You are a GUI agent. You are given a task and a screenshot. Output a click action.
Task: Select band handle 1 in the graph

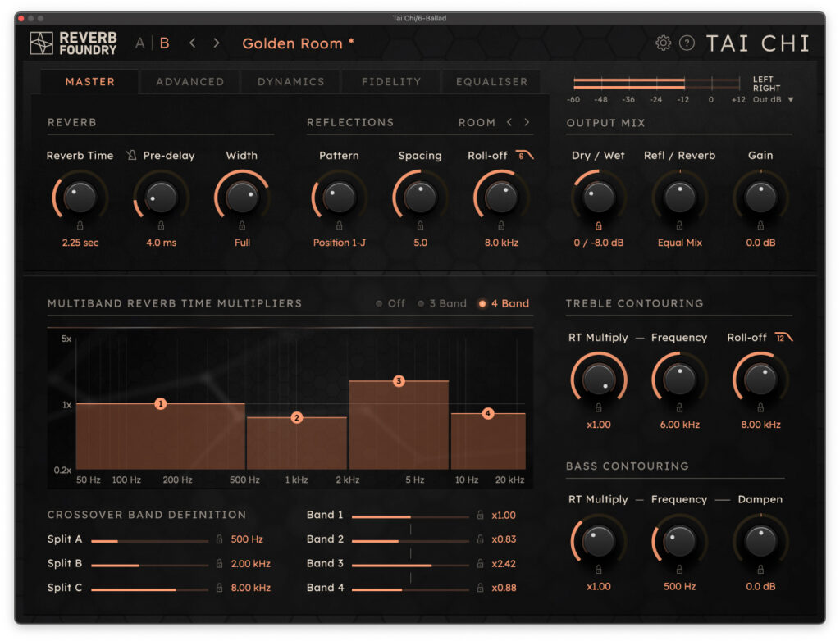click(x=160, y=404)
